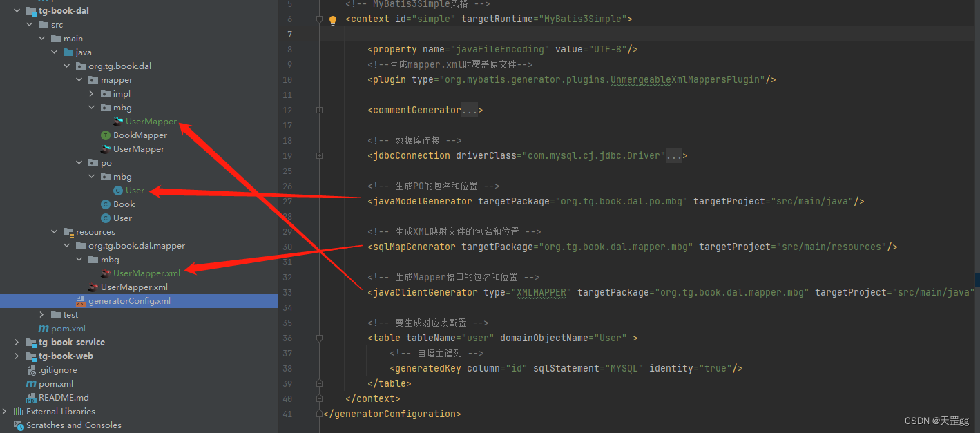Select the green User class under po mbg
Viewport: 980px width, 433px height.
[x=135, y=191]
